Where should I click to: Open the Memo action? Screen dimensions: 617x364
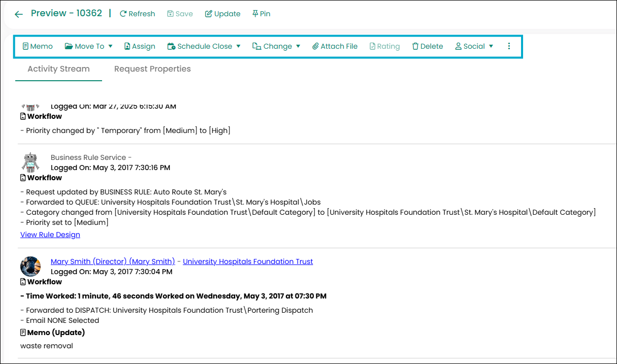pos(38,46)
